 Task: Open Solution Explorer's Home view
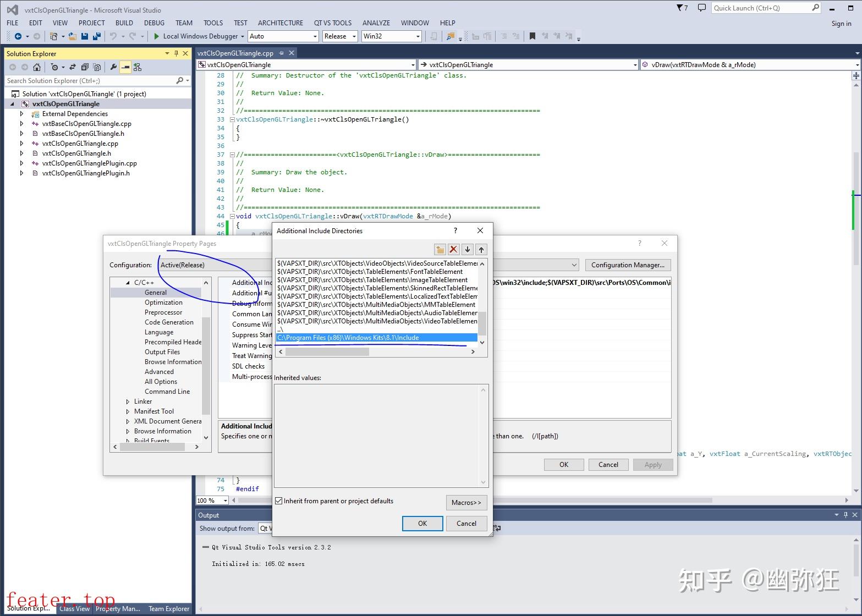click(x=36, y=67)
